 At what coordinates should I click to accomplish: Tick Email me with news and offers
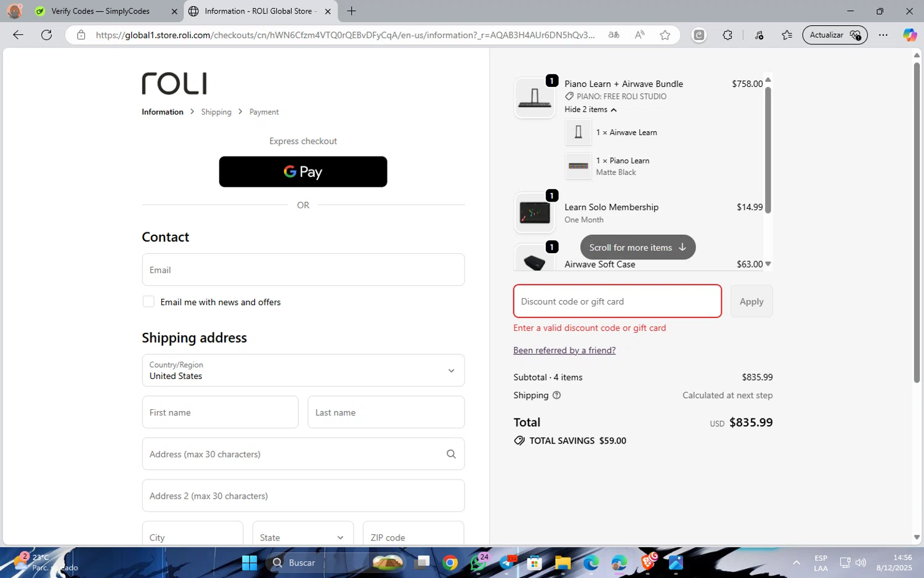148,301
